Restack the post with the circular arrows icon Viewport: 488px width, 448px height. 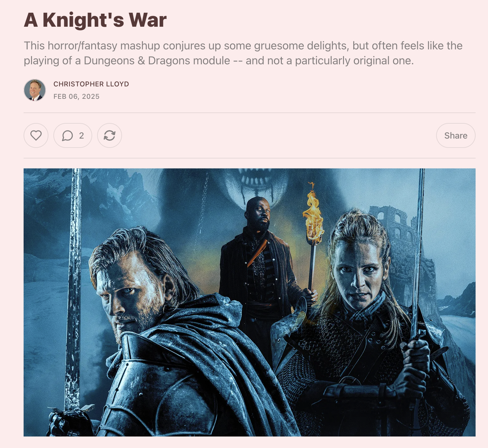pyautogui.click(x=110, y=135)
